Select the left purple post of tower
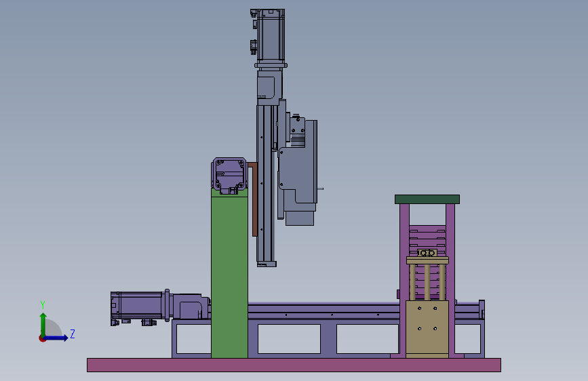 point(404,279)
